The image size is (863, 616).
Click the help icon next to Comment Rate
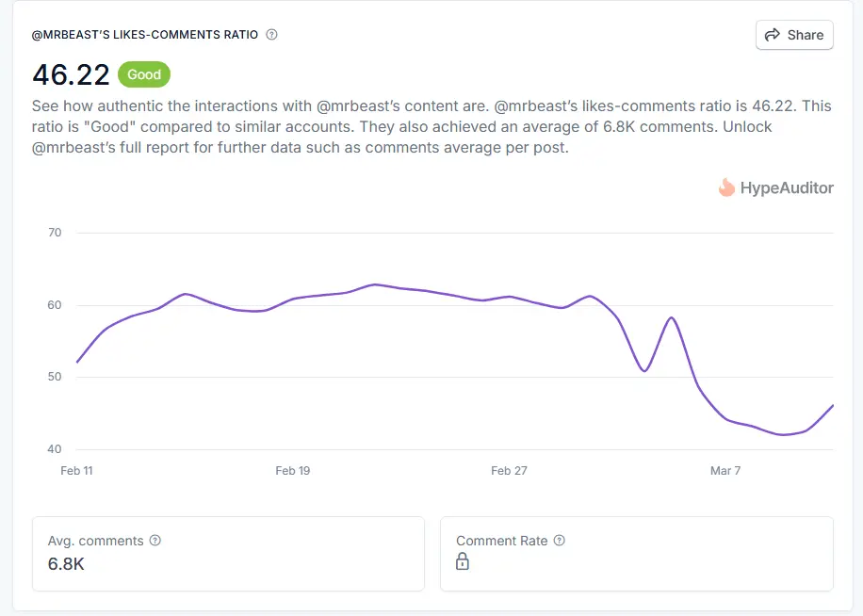click(x=560, y=541)
